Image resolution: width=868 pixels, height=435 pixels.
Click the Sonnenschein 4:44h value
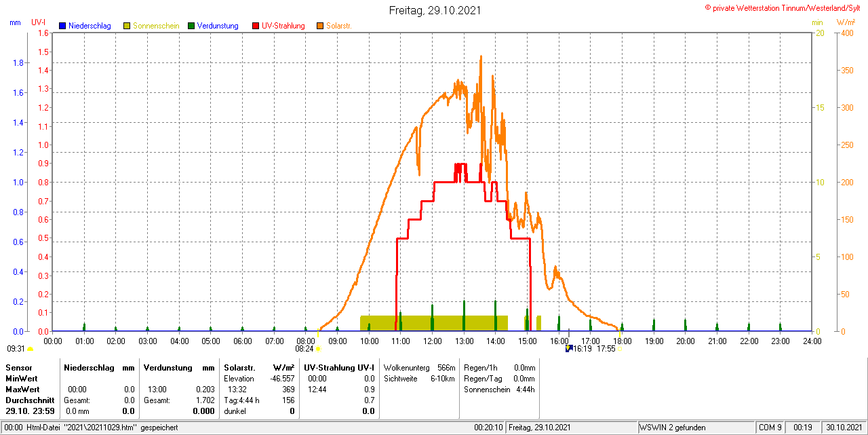pyautogui.click(x=524, y=390)
